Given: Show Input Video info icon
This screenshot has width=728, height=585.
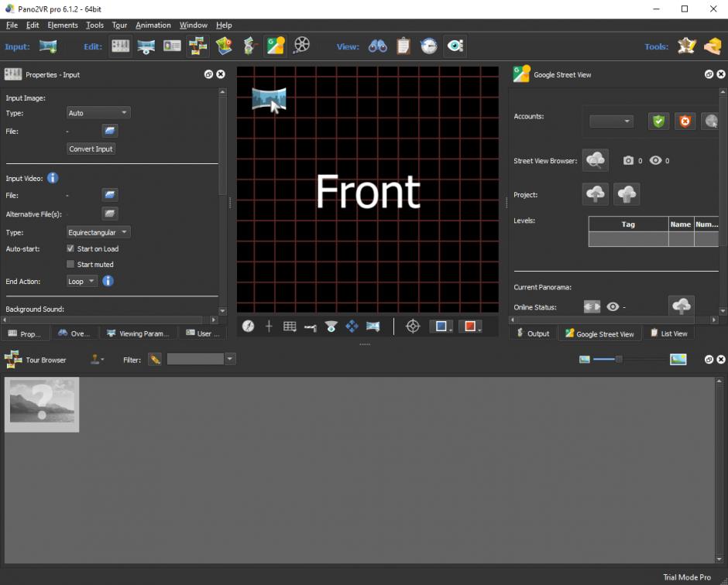Looking at the screenshot, I should tap(53, 178).
